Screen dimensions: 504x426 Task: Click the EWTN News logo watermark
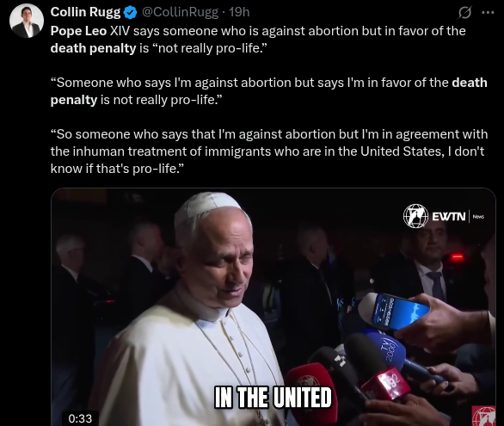pyautogui.click(x=444, y=216)
